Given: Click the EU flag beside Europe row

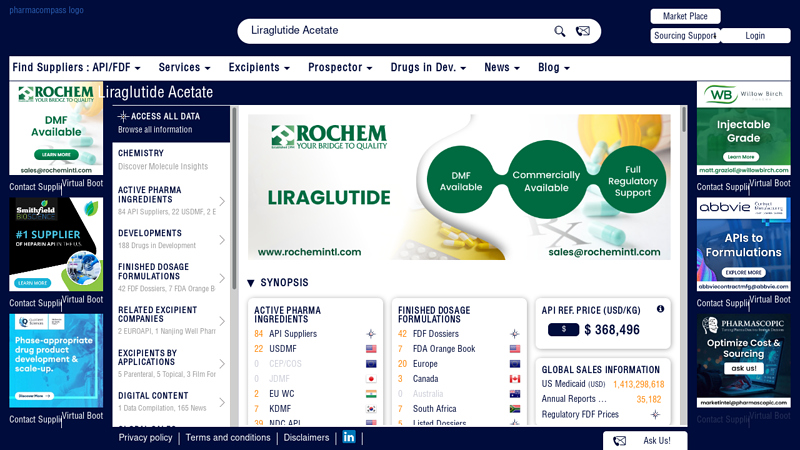Looking at the screenshot, I should coord(515,364).
